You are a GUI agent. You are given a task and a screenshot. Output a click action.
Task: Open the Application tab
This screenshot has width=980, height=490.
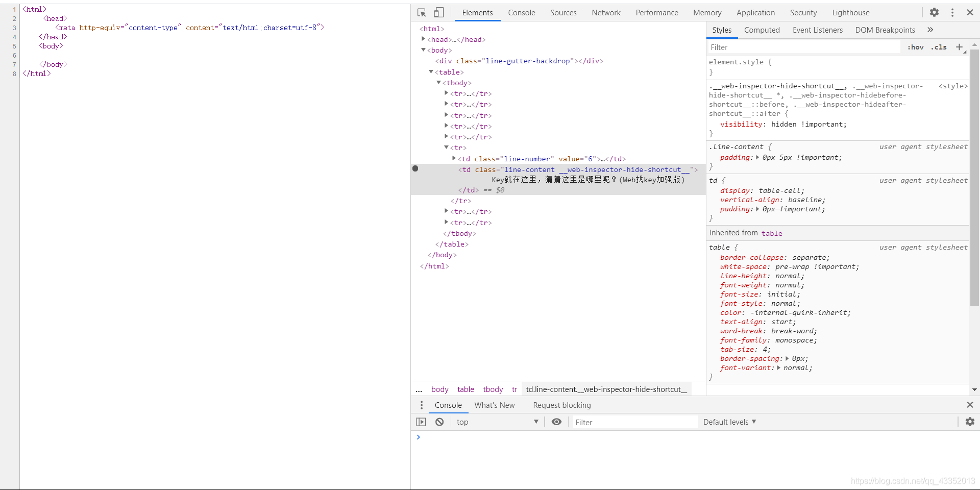[755, 13]
